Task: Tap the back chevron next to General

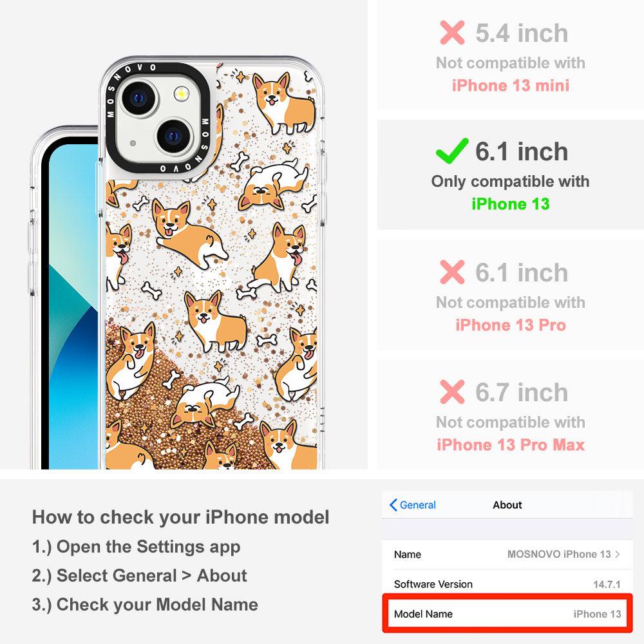Action: click(x=393, y=505)
